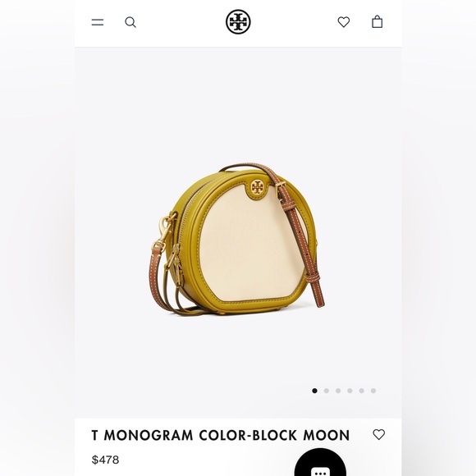Tap the $478 price text
476x476 pixels.
tap(105, 460)
